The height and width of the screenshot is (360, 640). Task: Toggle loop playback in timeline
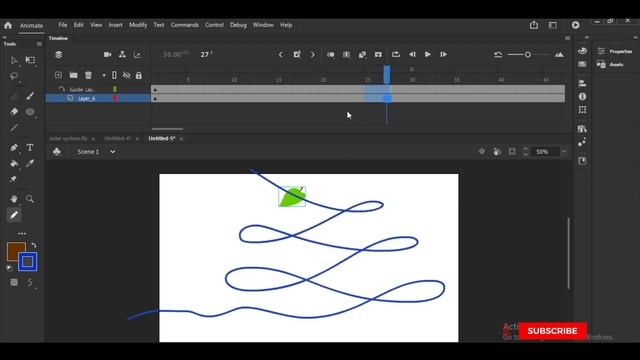pyautogui.click(x=396, y=54)
